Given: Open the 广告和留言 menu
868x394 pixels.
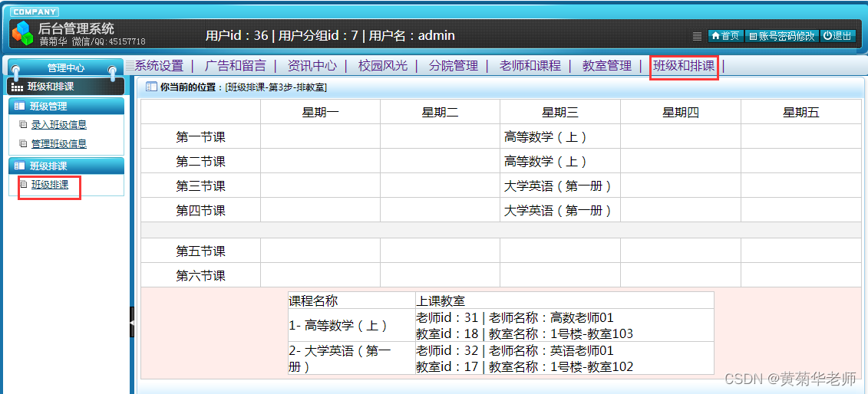Looking at the screenshot, I should tap(236, 66).
